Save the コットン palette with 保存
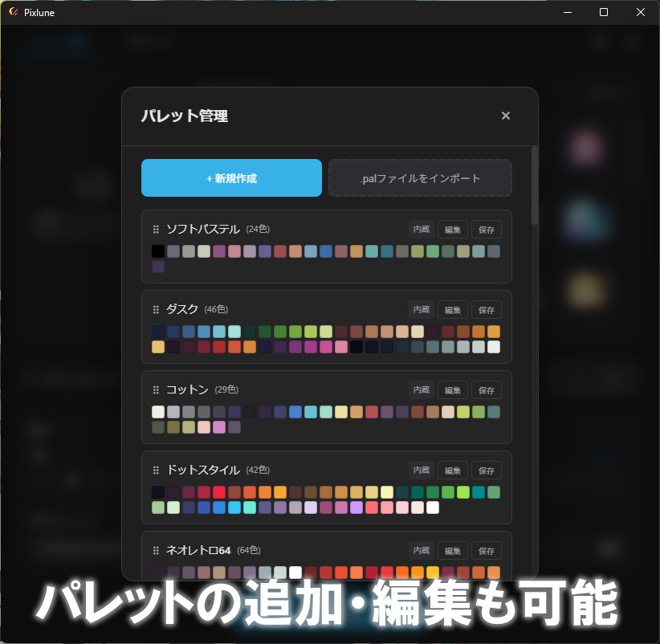660x644 pixels. pyautogui.click(x=486, y=389)
